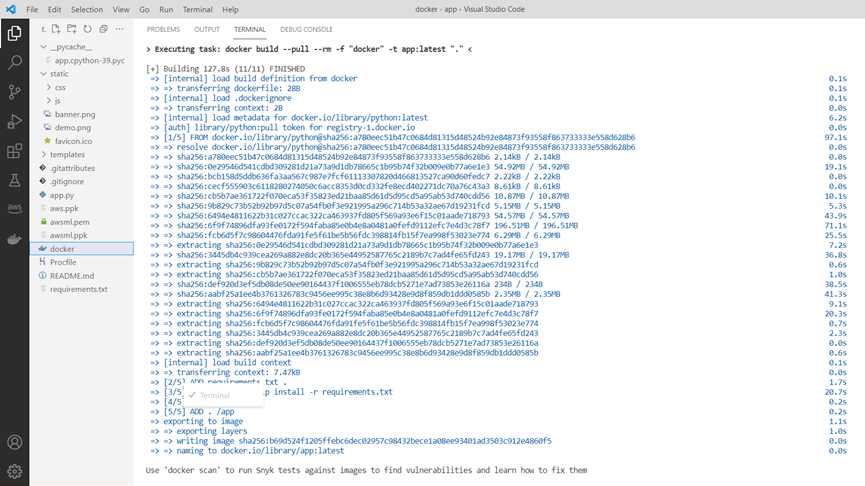Screen dimensions: 865x486
Task: Click 'transferring context: 7.47kB' line
Action: 225,372
